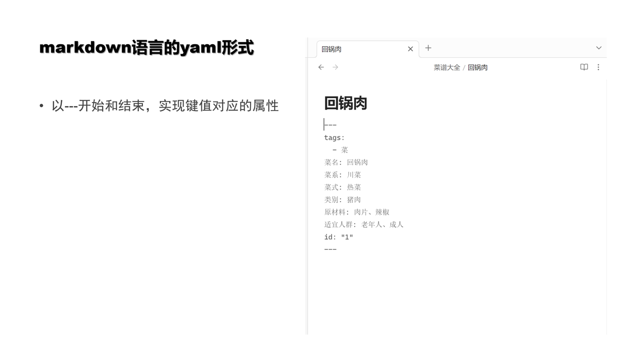Click the '- 菜' tag entry
644x362 pixels.
tap(340, 150)
